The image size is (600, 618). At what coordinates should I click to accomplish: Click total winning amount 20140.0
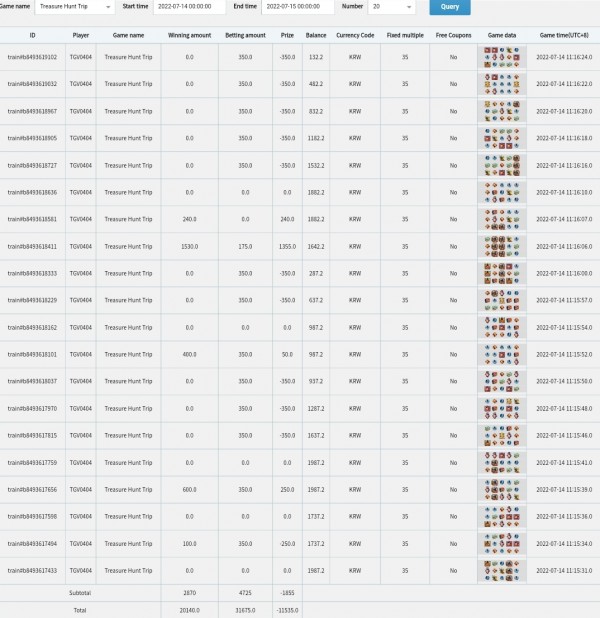[x=190, y=610]
